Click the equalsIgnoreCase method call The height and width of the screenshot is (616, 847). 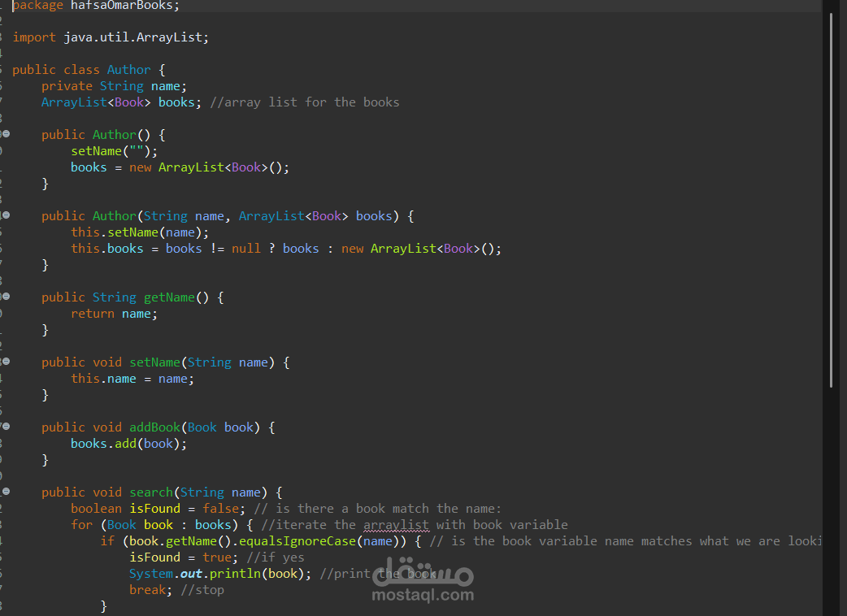pos(297,541)
